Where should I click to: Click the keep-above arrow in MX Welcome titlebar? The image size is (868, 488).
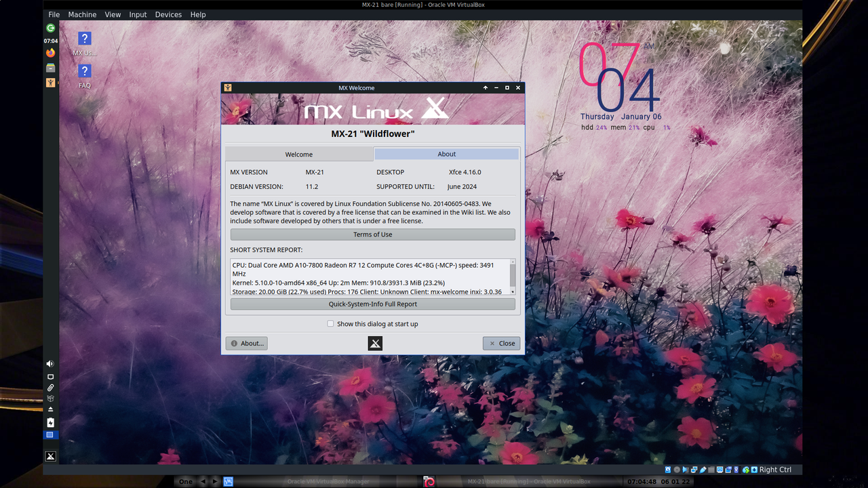click(x=486, y=87)
